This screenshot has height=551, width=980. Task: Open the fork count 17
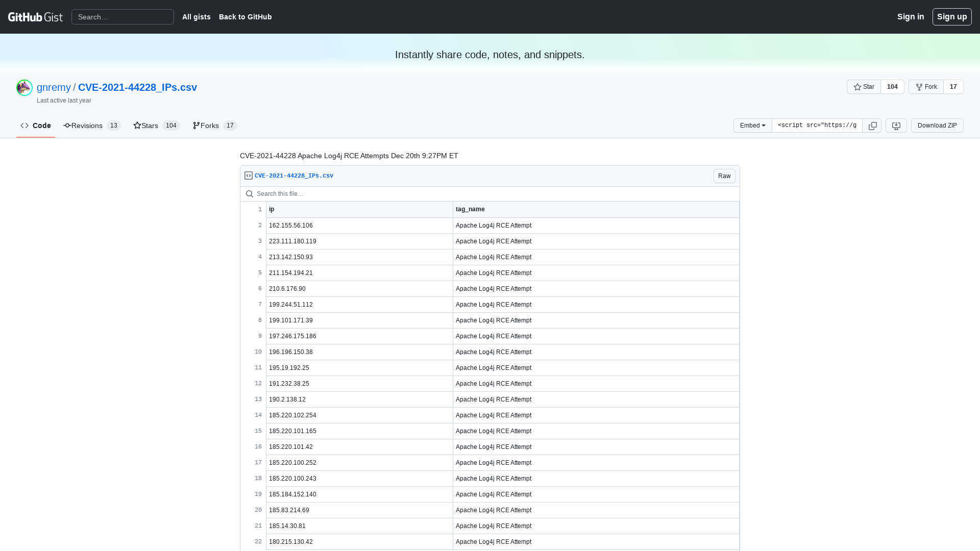point(953,87)
